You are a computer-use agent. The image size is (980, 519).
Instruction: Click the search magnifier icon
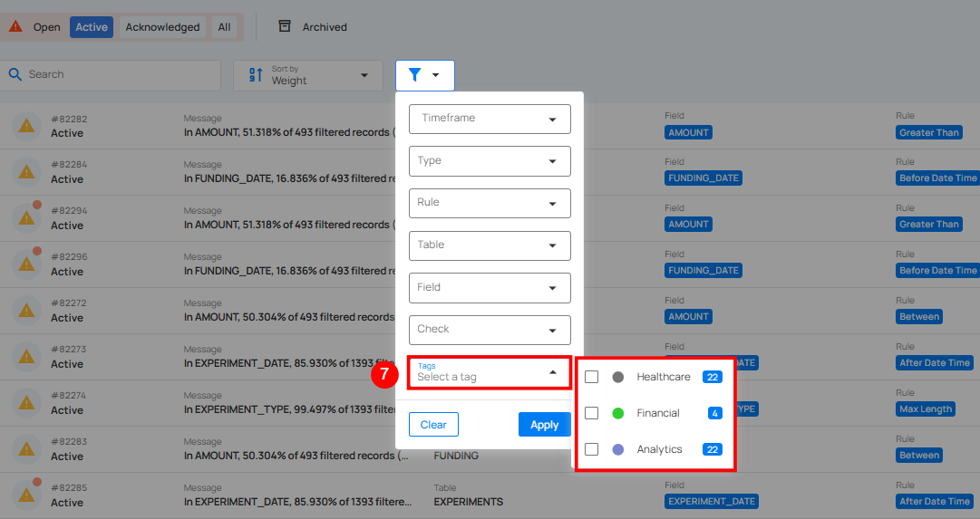tap(15, 74)
